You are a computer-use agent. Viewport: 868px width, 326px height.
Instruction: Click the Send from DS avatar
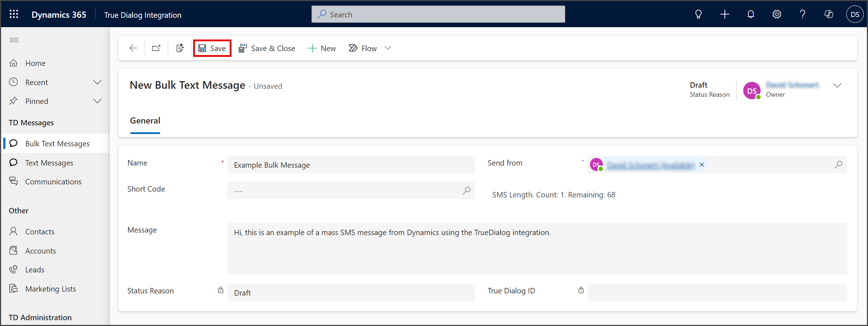[x=596, y=164]
